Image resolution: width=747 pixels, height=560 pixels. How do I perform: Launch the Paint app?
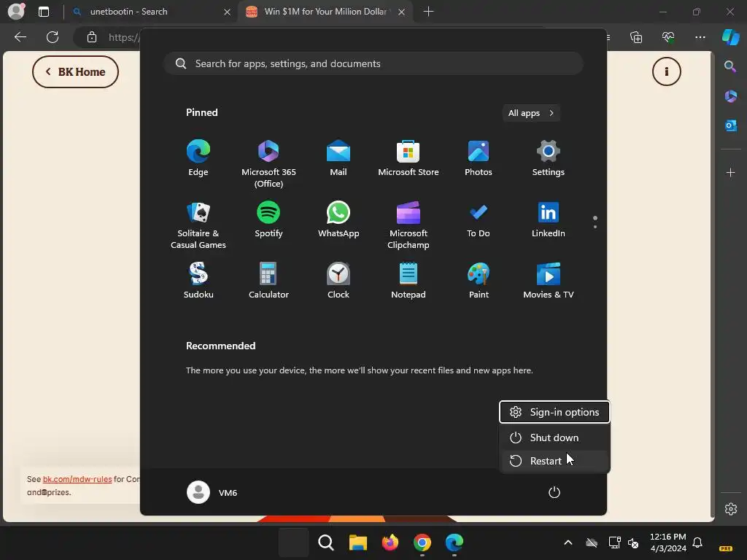point(479,281)
